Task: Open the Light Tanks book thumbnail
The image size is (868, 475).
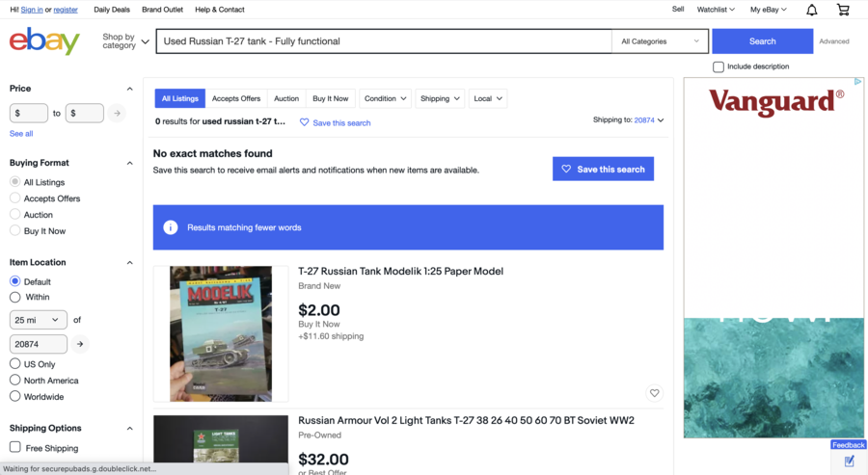Action: click(221, 439)
